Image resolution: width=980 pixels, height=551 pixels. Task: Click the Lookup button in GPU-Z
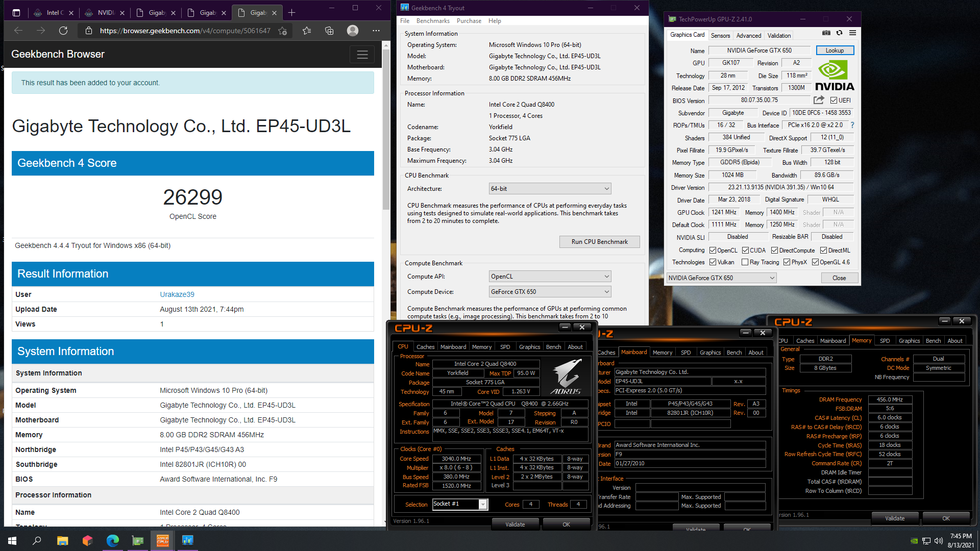[835, 51]
